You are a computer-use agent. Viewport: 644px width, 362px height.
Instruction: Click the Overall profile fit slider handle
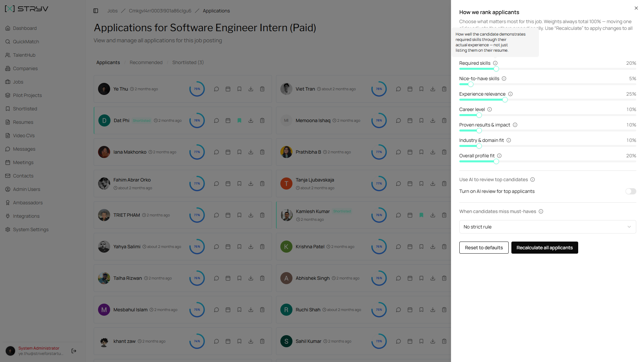point(496,161)
